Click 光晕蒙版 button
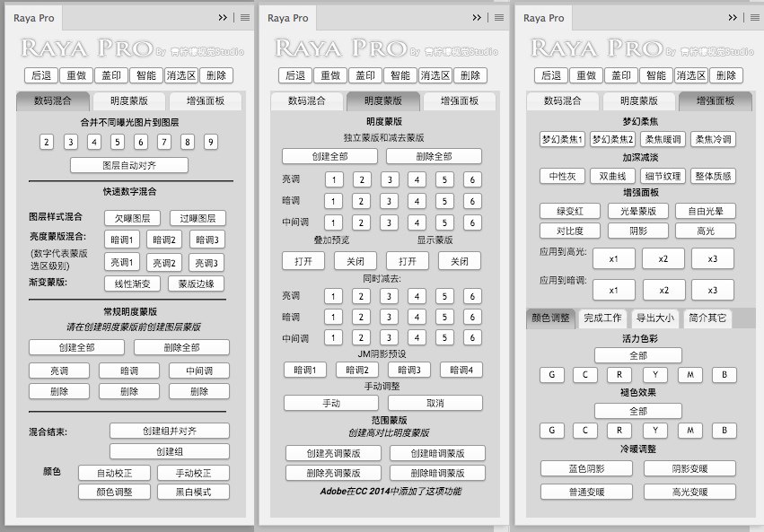The height and width of the screenshot is (532, 764). coord(638,211)
